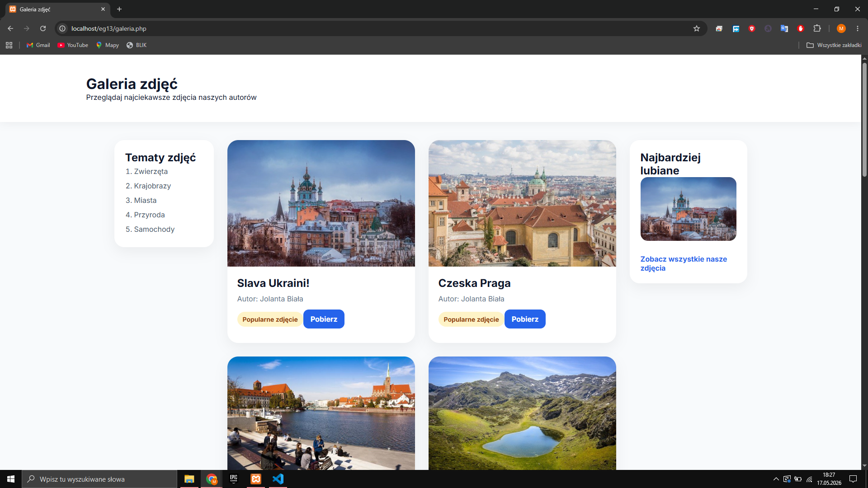Click the riverside city photo card
868x488 pixels.
coord(321,413)
